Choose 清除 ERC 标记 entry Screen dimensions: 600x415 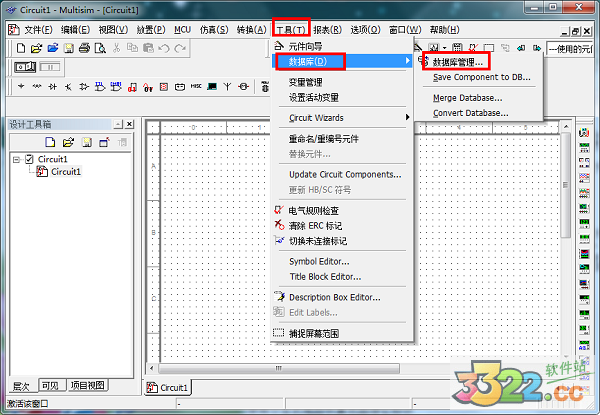(x=343, y=226)
